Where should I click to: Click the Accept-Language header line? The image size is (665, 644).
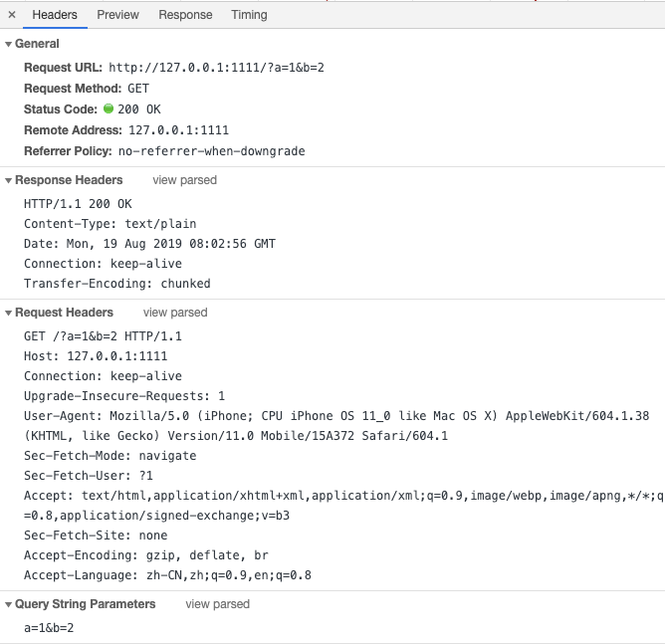167,575
